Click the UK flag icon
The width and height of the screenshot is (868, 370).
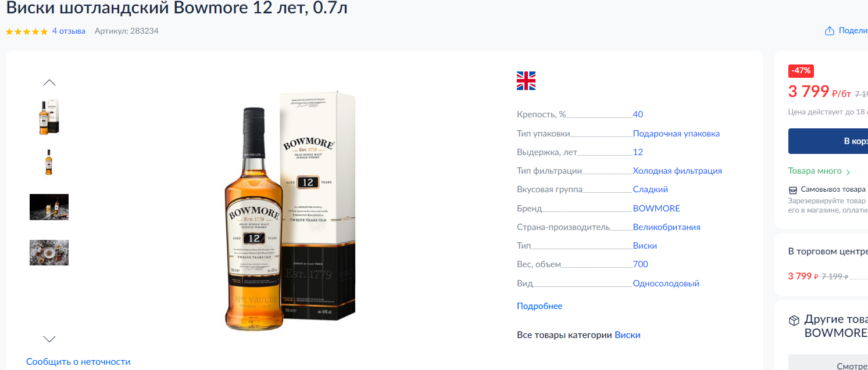coord(526,81)
